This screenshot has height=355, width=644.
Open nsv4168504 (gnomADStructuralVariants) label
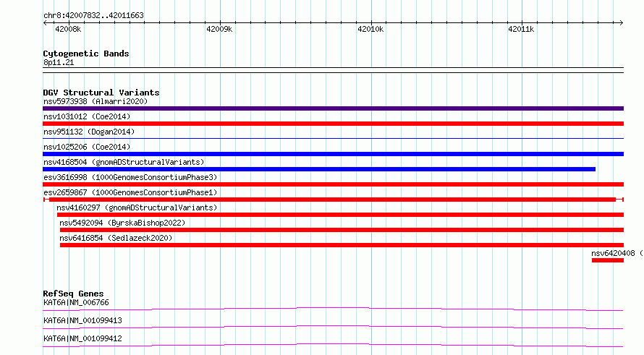(x=124, y=162)
